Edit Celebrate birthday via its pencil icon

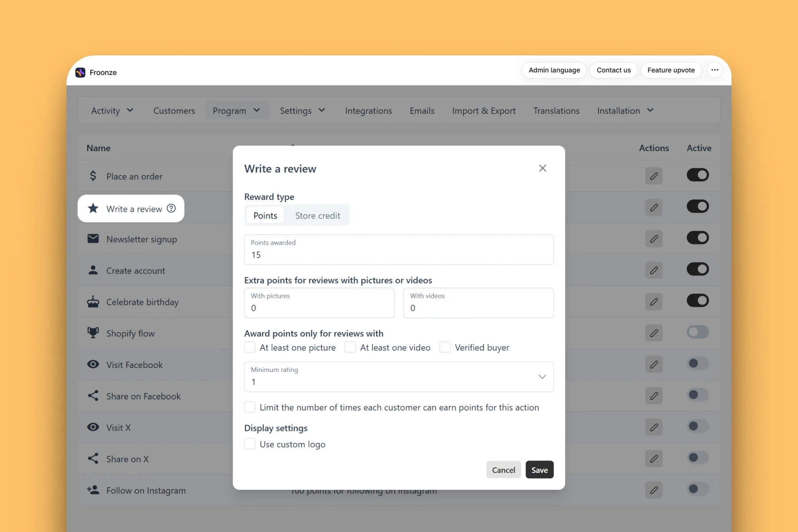tap(654, 302)
